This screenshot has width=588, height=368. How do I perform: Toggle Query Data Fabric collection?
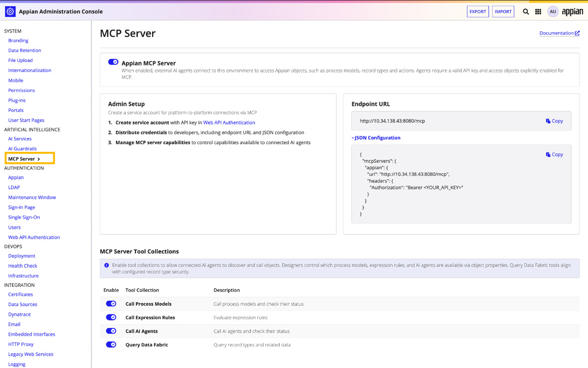click(111, 344)
